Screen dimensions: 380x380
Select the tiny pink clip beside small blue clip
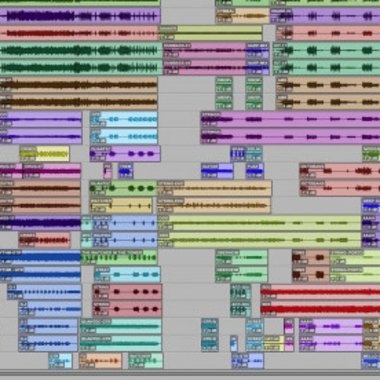tap(107, 171)
